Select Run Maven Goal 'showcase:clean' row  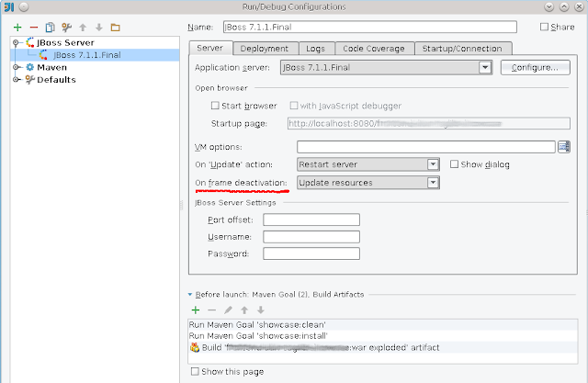point(382,324)
